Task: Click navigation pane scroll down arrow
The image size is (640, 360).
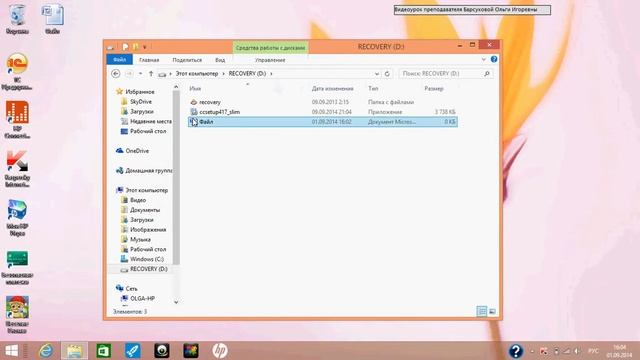Action: [x=176, y=302]
